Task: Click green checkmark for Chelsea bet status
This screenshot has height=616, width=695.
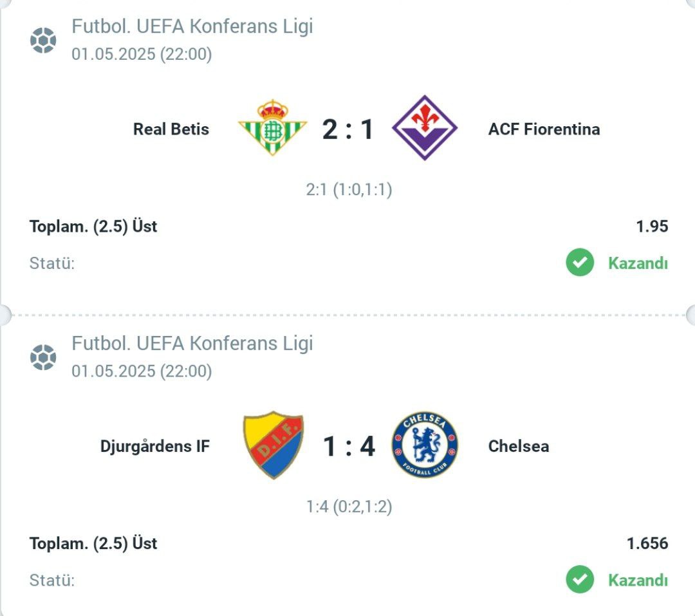Action: coord(580,579)
